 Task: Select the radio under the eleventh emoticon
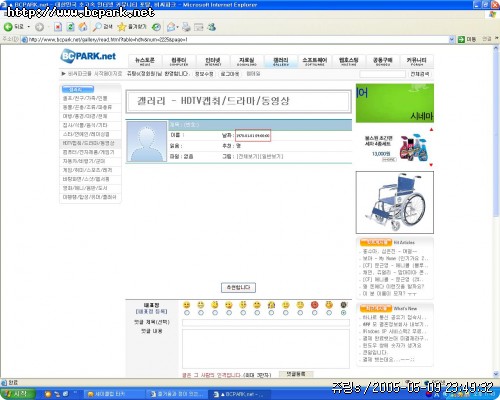(329, 313)
